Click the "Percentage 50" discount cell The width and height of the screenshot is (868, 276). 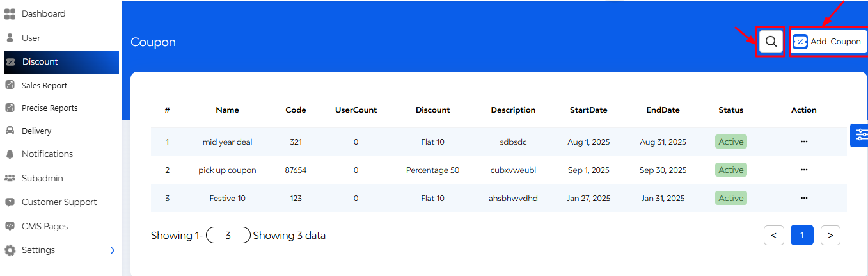[x=432, y=170]
